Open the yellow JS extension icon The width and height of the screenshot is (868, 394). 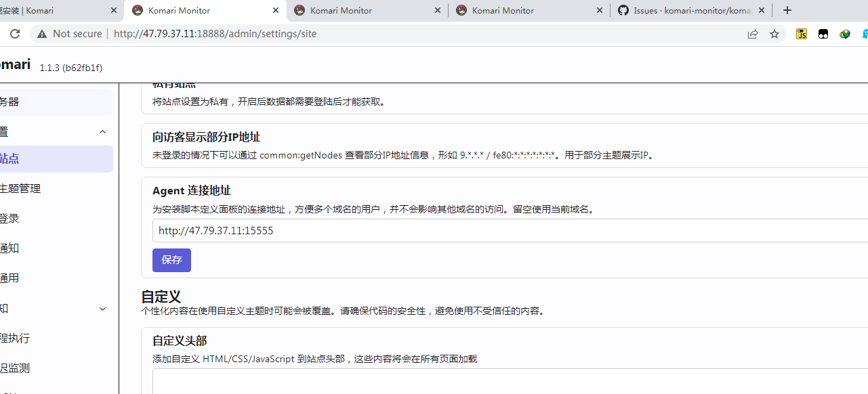click(802, 34)
